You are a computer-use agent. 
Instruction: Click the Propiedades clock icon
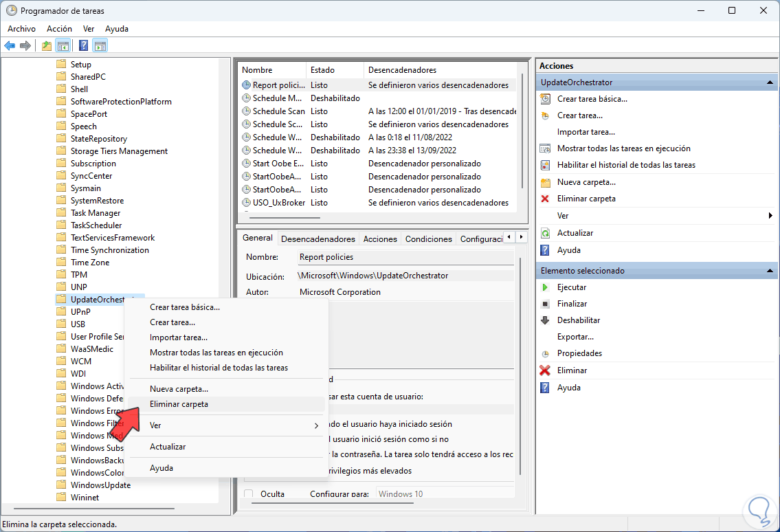[545, 353]
